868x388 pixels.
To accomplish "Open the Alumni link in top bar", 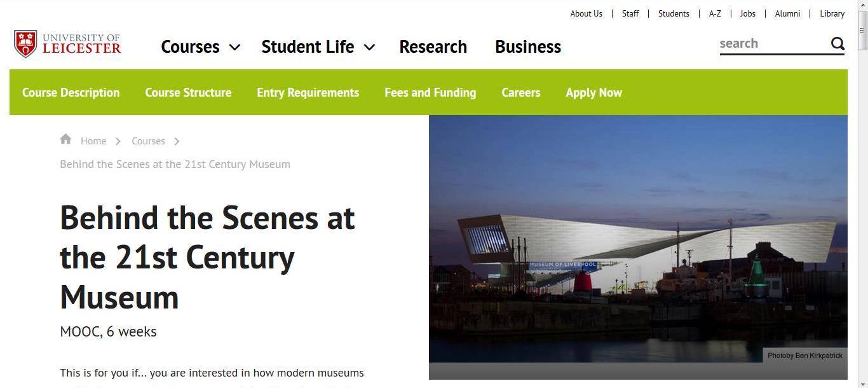I will coord(787,13).
